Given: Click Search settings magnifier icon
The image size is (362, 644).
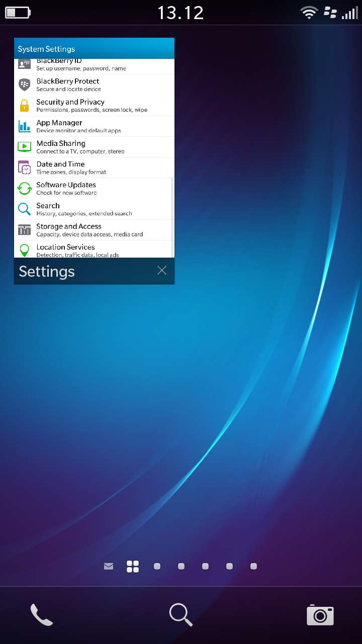Looking at the screenshot, I should [24, 209].
